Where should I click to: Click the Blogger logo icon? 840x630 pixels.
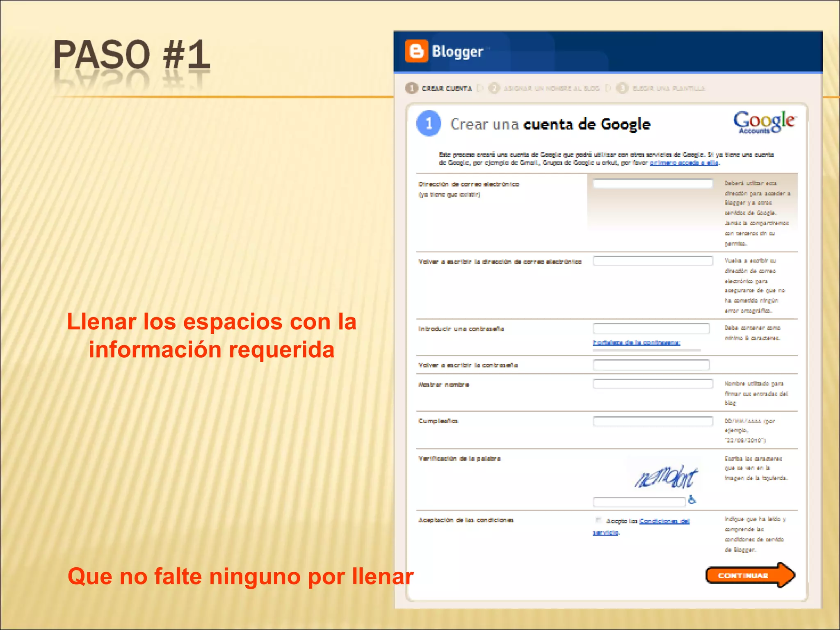point(416,51)
